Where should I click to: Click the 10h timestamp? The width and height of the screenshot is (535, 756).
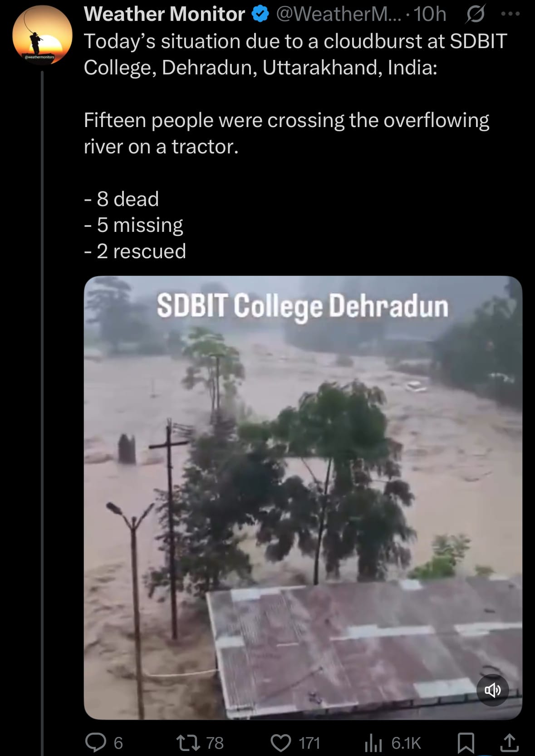(430, 15)
